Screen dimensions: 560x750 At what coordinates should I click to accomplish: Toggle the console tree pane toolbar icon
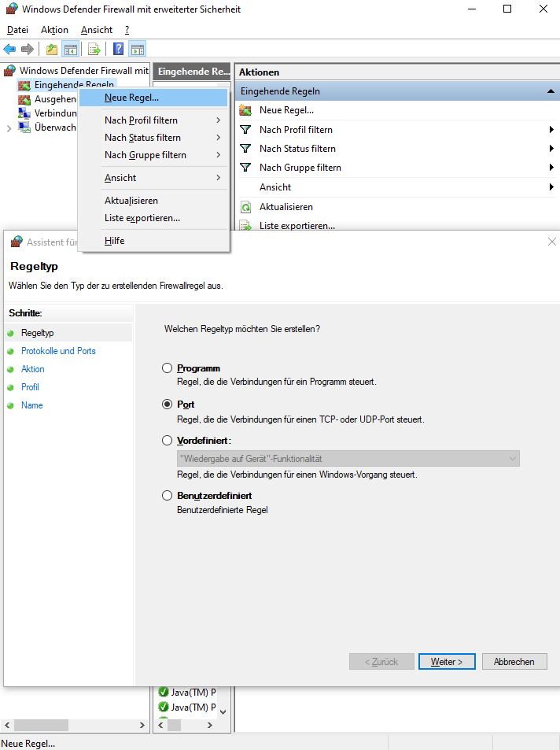(x=70, y=49)
